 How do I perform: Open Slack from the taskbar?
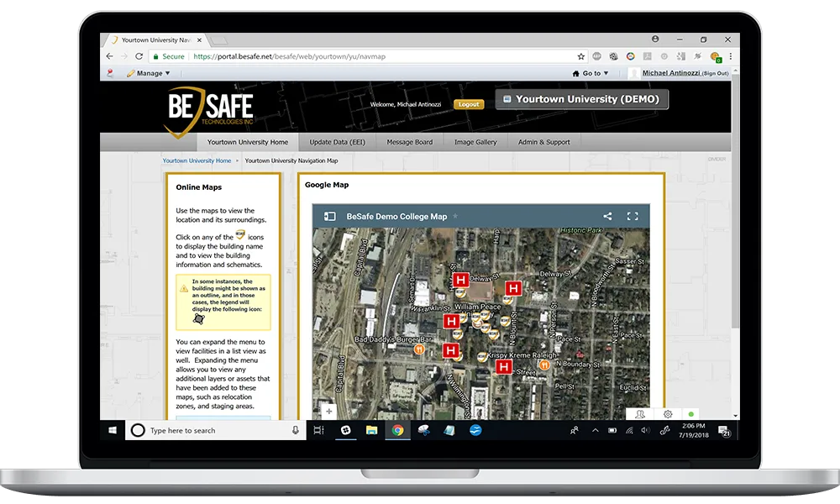point(346,430)
